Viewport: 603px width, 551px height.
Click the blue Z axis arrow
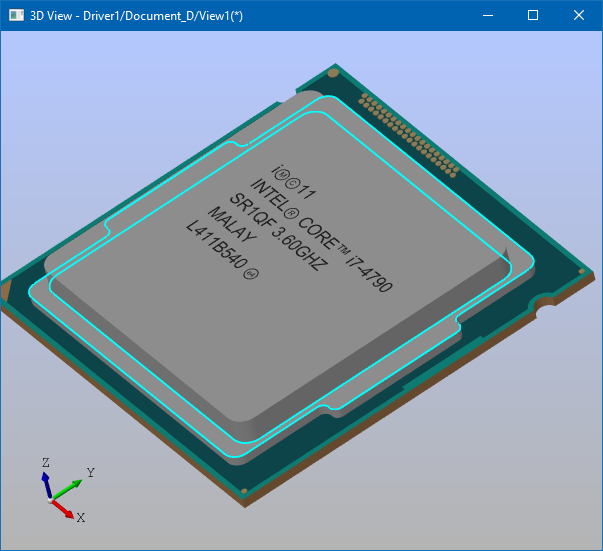pyautogui.click(x=47, y=485)
